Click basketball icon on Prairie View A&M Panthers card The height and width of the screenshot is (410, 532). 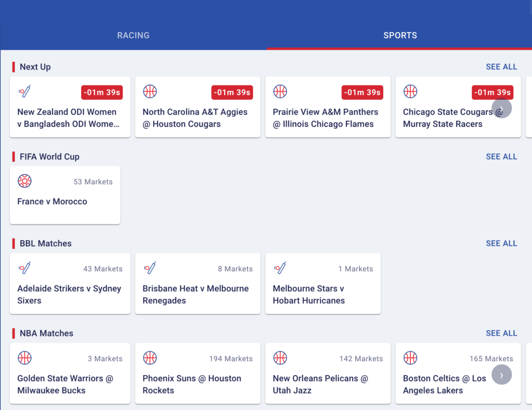(280, 91)
